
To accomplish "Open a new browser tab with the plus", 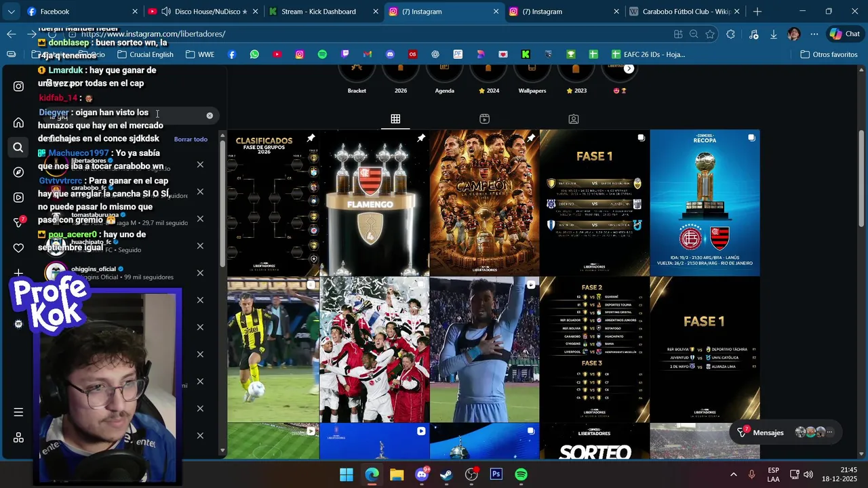I will (757, 12).
